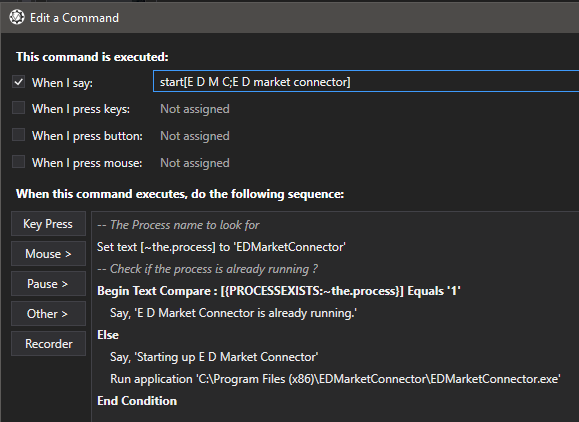
Task: Select 'Check if the process is already running' comment
Action: [x=207, y=269]
